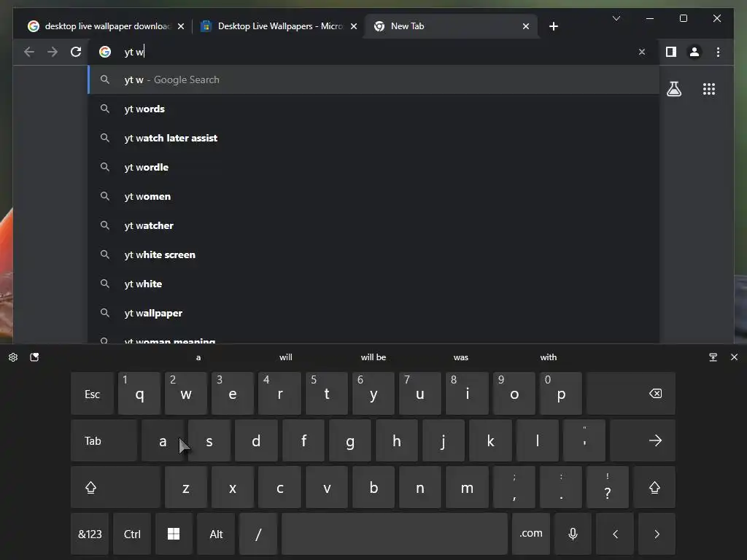
Task: Click the browser forward arrow
Action: coord(53,52)
